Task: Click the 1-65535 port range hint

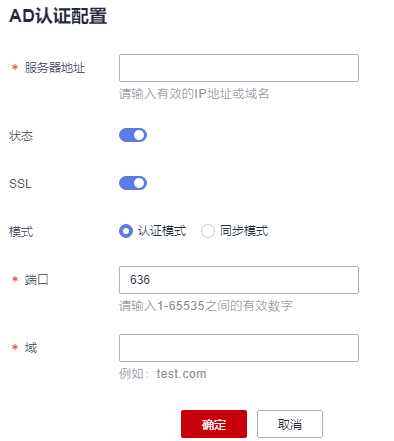Action: point(181,306)
